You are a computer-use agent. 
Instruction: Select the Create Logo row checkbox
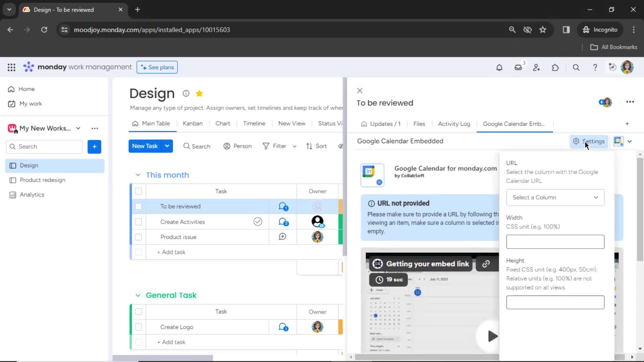139,327
